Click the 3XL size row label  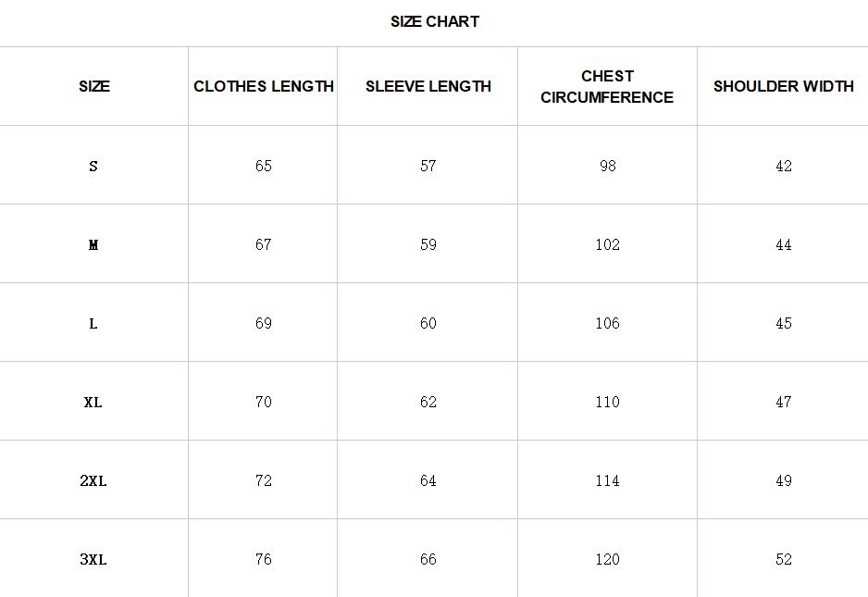point(93,560)
